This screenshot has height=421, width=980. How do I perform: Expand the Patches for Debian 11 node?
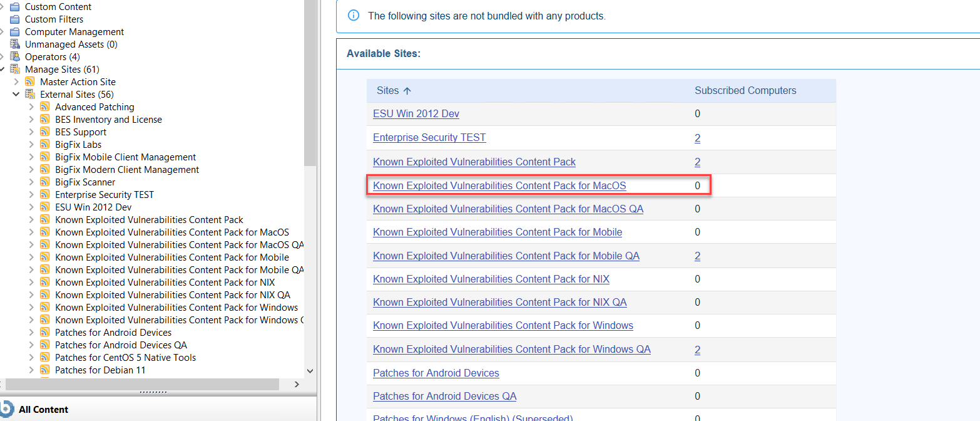(31, 370)
